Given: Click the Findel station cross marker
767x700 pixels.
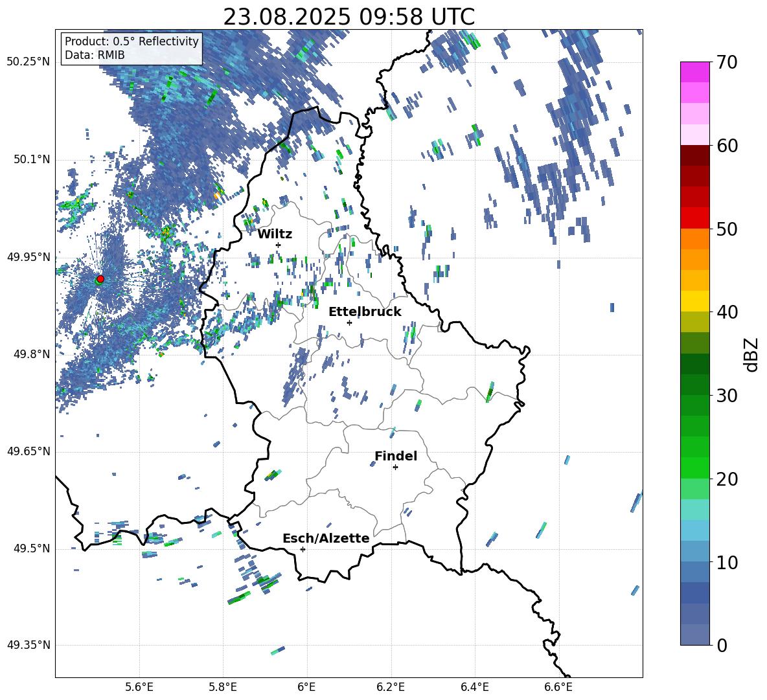Looking at the screenshot, I should click(x=395, y=468).
